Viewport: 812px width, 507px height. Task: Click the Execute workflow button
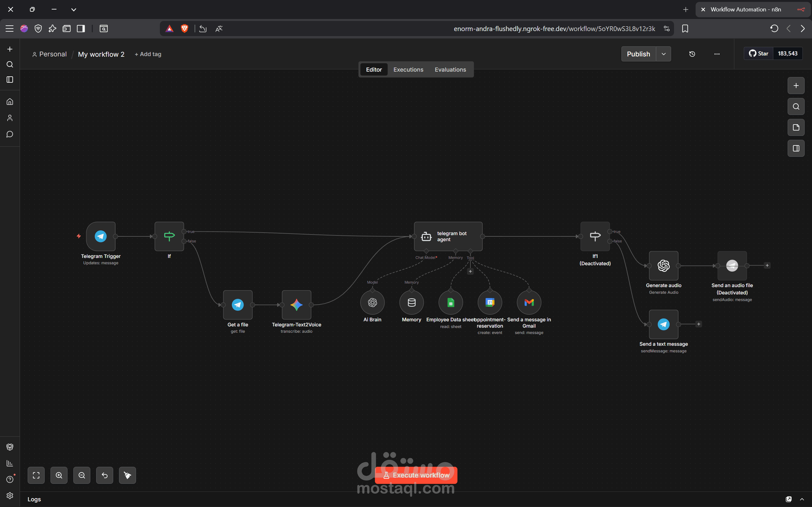(x=416, y=475)
